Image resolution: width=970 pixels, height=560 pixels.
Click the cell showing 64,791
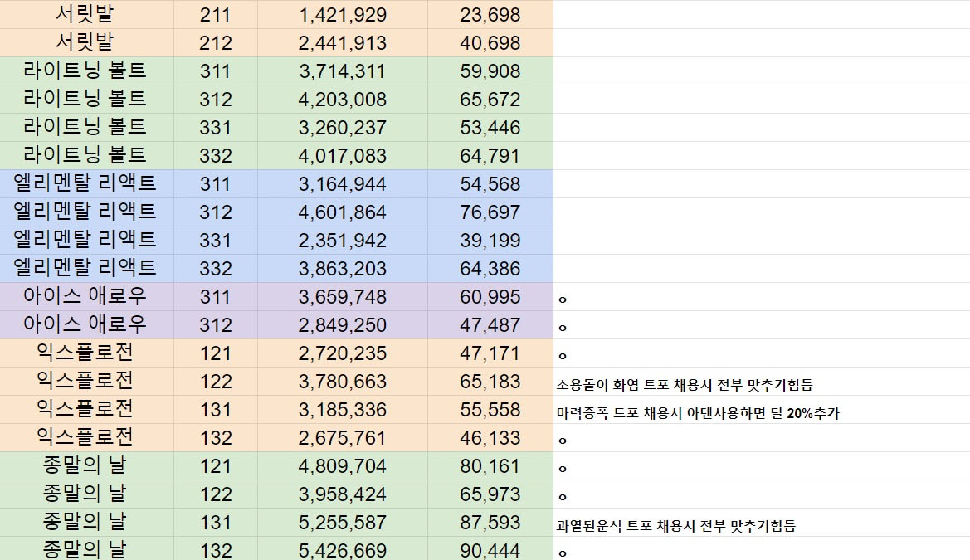[490, 156]
